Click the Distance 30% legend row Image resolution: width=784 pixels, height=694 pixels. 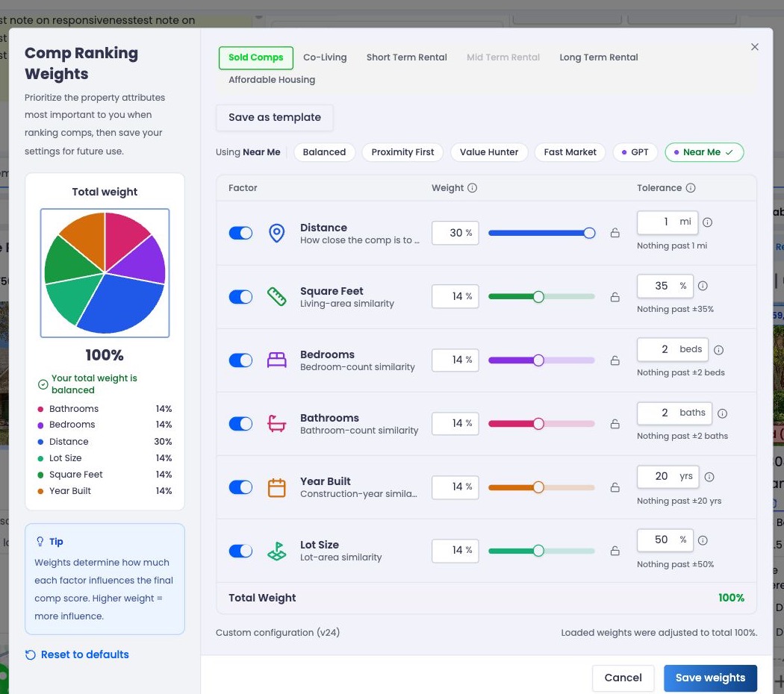105,442
